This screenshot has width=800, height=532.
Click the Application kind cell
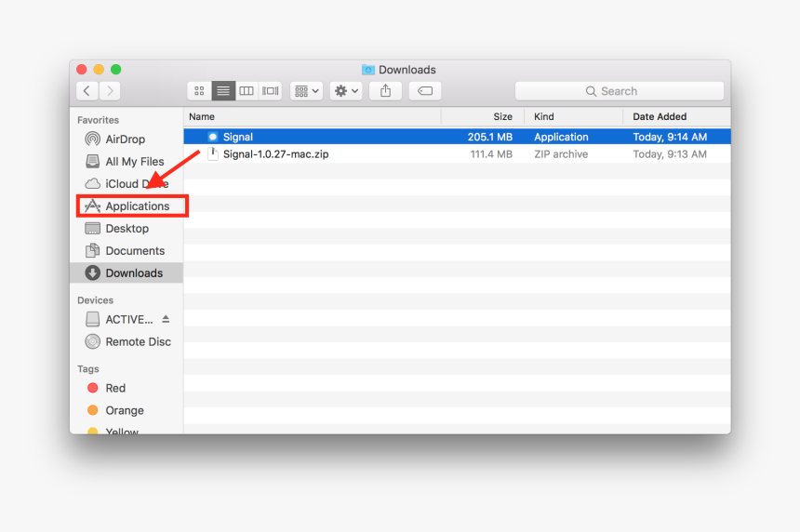pyautogui.click(x=561, y=137)
